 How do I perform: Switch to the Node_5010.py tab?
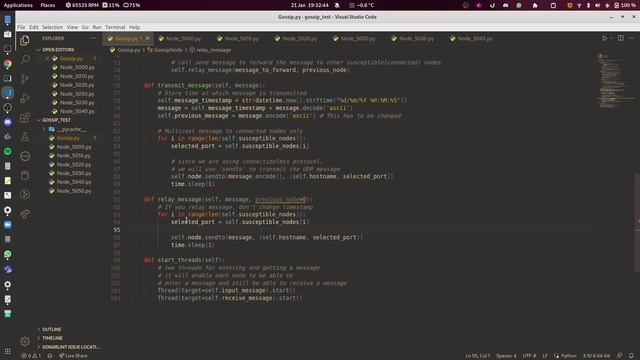[x=242, y=38]
